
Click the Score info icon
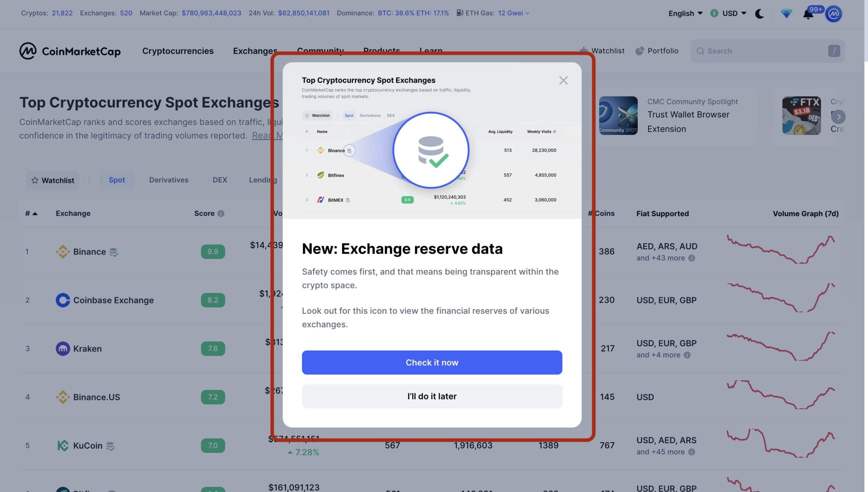click(x=221, y=213)
